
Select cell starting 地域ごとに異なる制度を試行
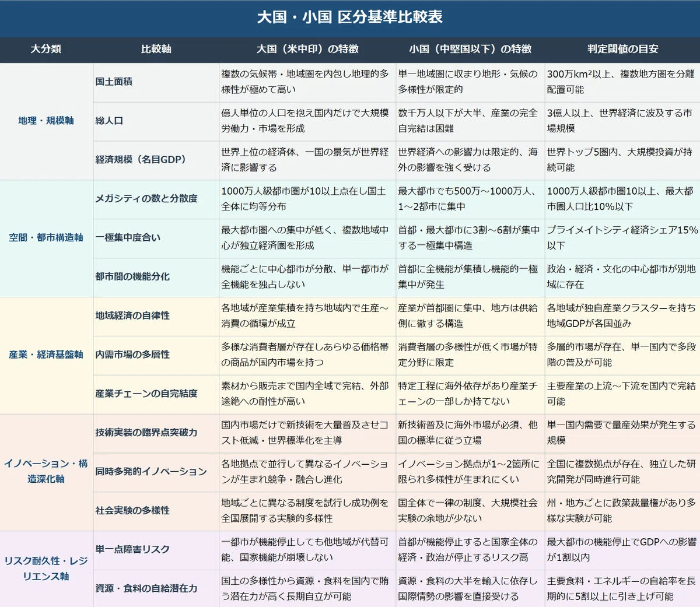[307, 511]
